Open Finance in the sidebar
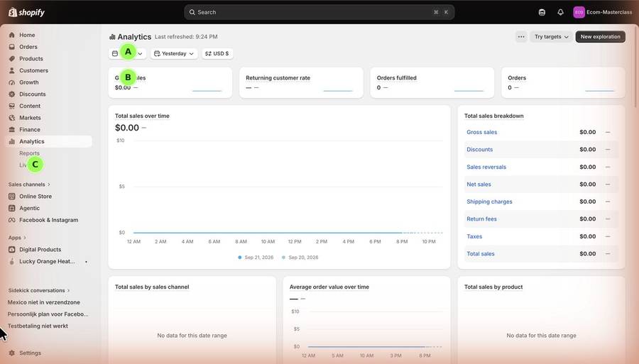 pos(30,129)
